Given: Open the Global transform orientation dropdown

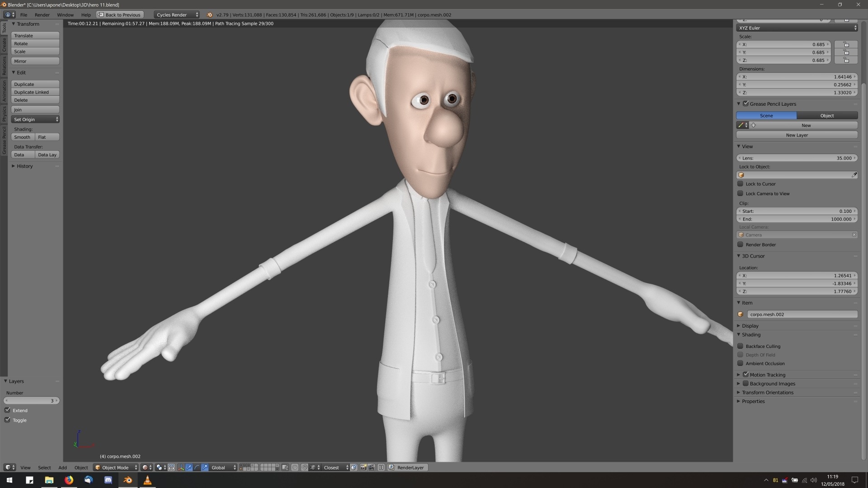Looking at the screenshot, I should point(223,468).
